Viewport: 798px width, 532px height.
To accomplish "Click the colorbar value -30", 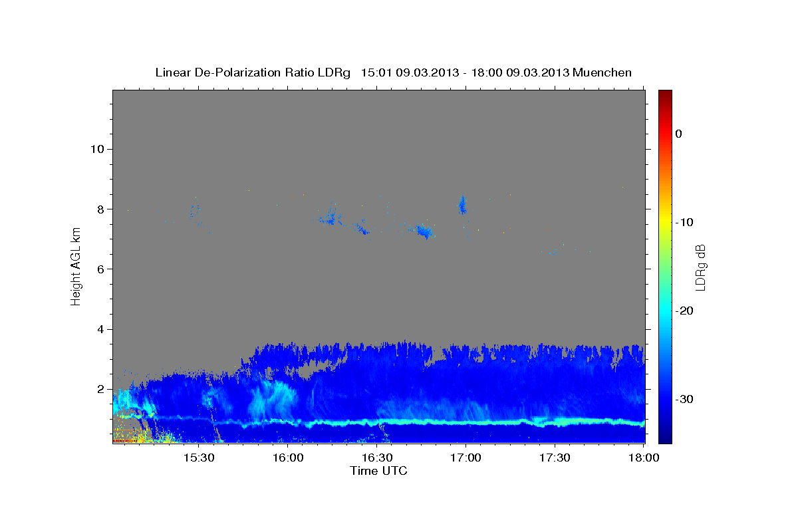I will pyautogui.click(x=684, y=399).
